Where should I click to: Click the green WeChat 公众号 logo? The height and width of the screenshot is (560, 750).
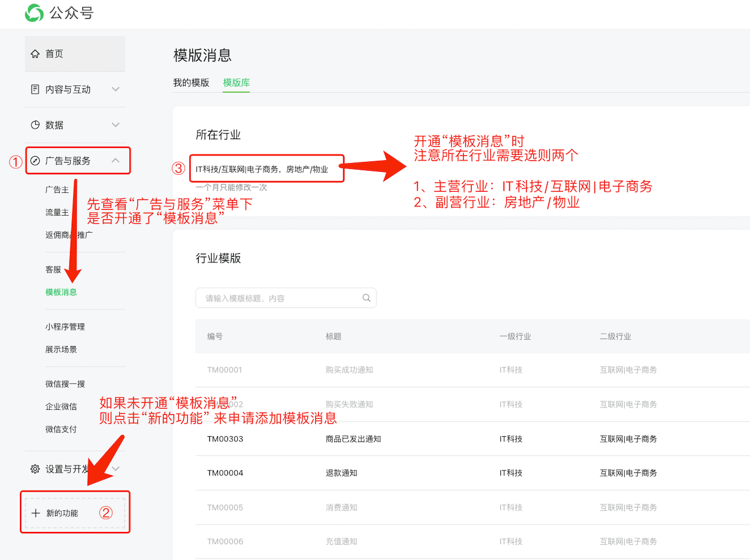[34, 13]
